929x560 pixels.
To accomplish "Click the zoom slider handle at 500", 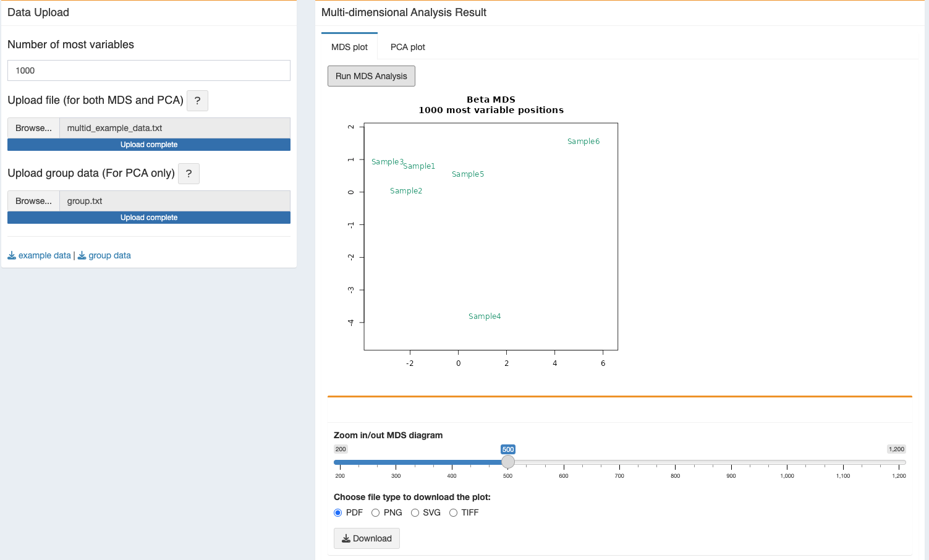I will tap(507, 462).
